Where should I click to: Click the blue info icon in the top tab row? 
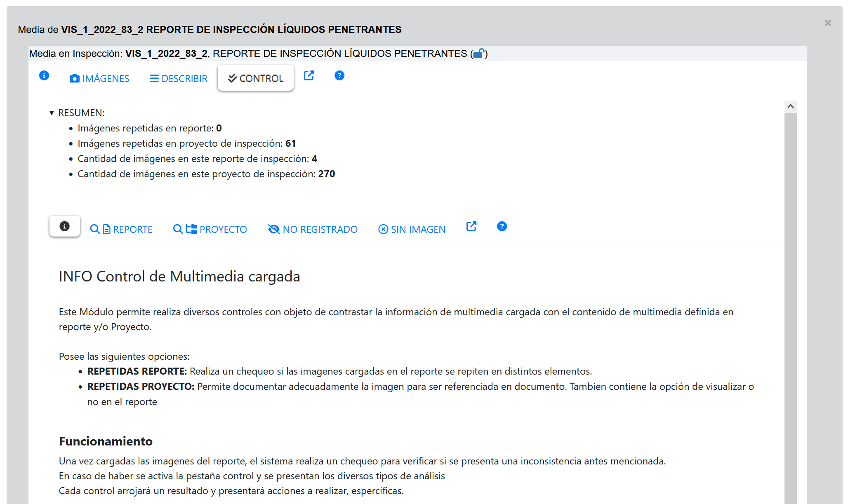pos(44,76)
